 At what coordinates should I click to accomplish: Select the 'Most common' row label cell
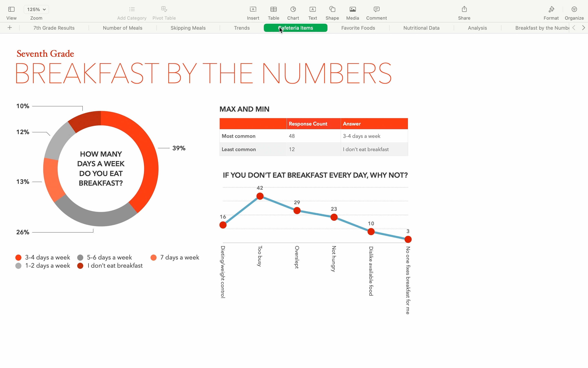[x=253, y=136]
